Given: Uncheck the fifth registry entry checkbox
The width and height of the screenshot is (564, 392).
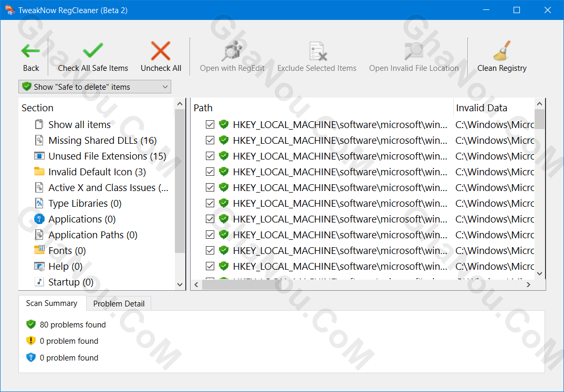Looking at the screenshot, I should click(210, 187).
